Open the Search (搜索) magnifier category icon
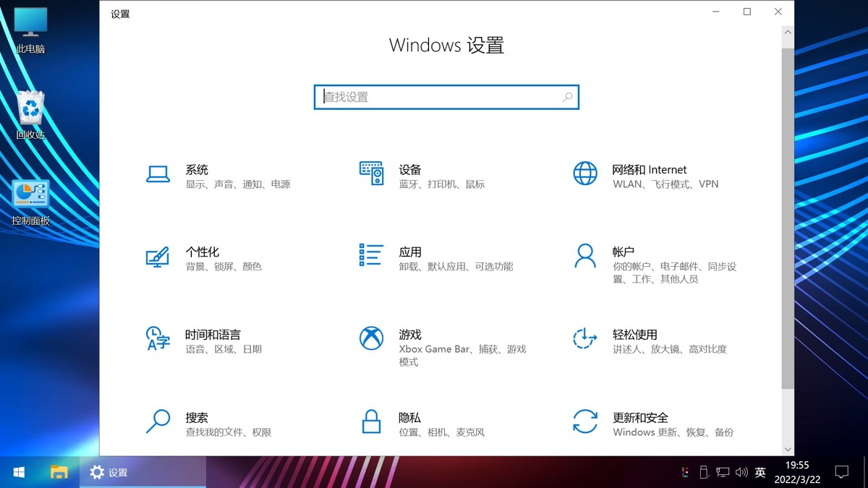The image size is (868, 488). [158, 421]
